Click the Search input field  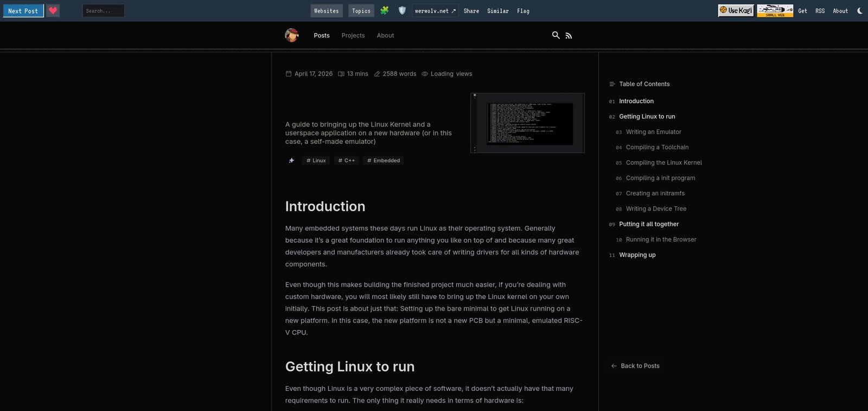click(x=103, y=11)
